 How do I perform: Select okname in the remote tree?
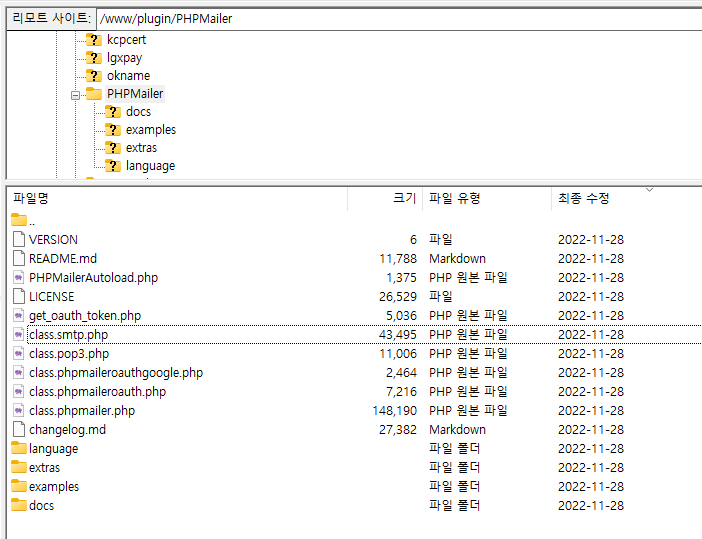128,76
